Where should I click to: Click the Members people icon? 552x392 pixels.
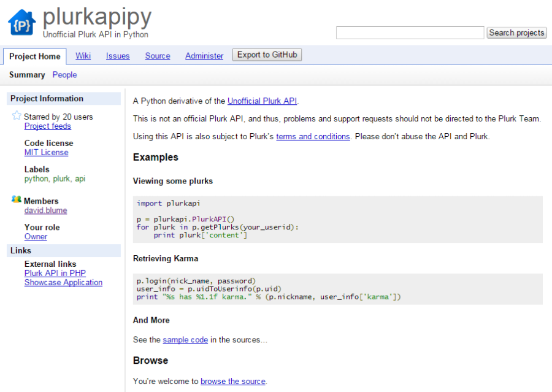(x=16, y=199)
